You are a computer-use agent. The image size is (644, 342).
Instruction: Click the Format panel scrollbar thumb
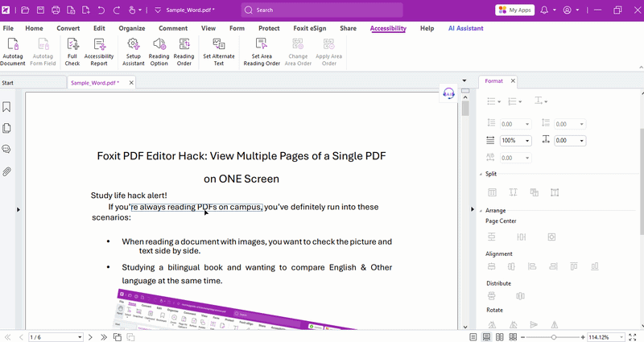pyautogui.click(x=642, y=180)
